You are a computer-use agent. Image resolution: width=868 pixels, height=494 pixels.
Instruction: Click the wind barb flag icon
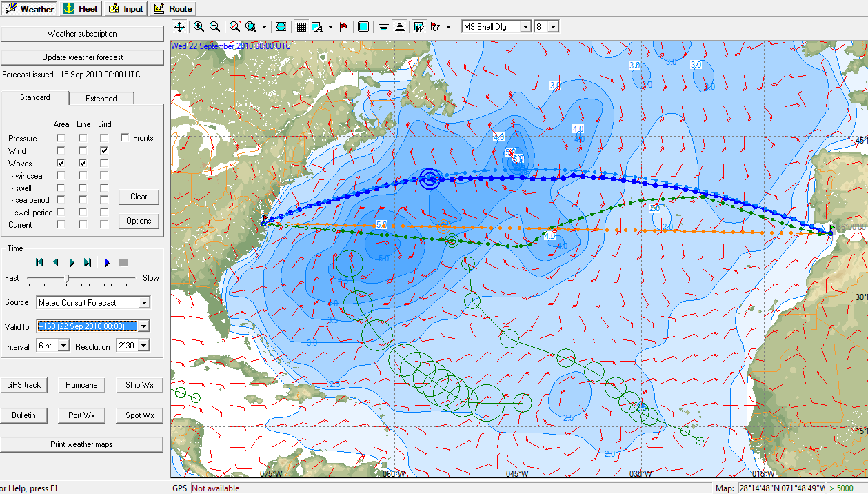click(435, 27)
